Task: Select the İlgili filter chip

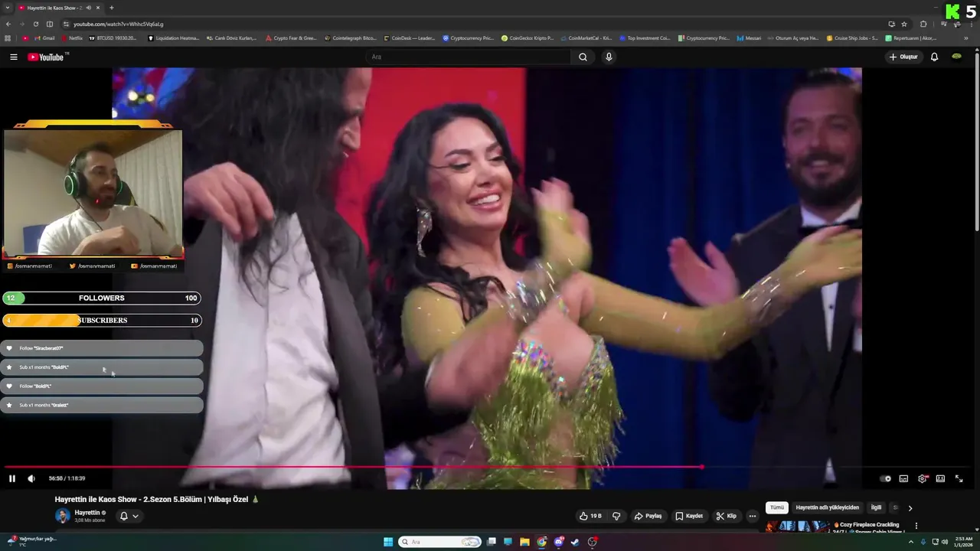Action: pos(876,507)
